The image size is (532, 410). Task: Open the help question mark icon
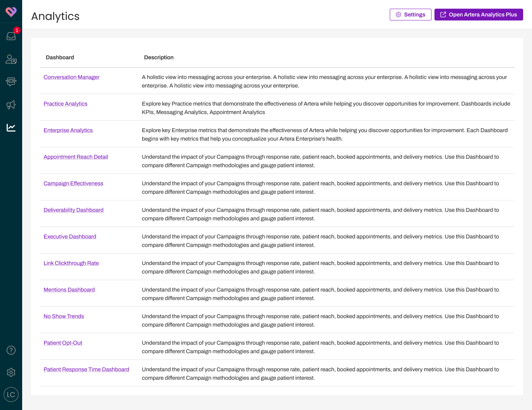tap(11, 350)
